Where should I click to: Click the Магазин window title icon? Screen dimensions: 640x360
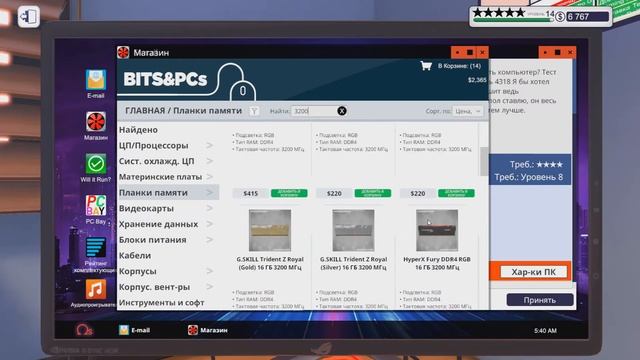pos(123,52)
